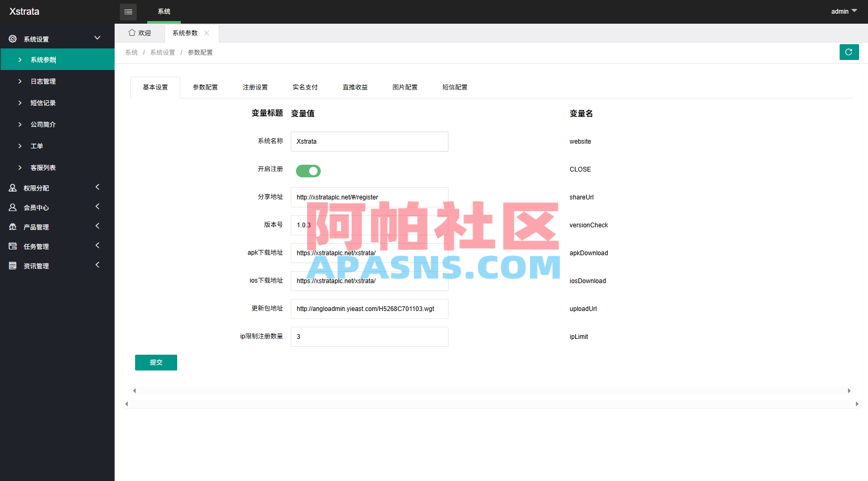
Task: Expand the 会员中心 sidebar menu
Action: click(x=97, y=206)
